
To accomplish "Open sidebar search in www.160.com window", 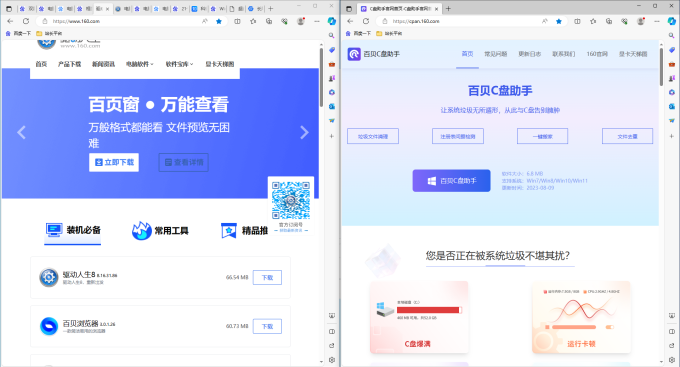I will click(x=331, y=36).
